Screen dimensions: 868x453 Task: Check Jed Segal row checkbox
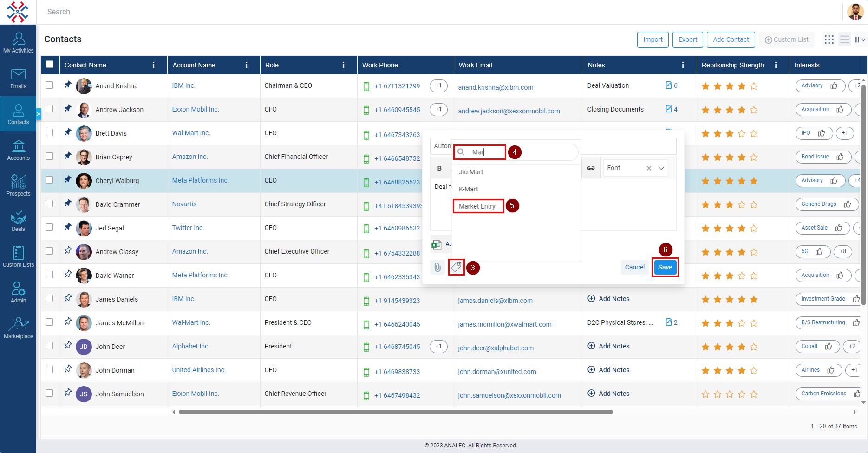49,227
